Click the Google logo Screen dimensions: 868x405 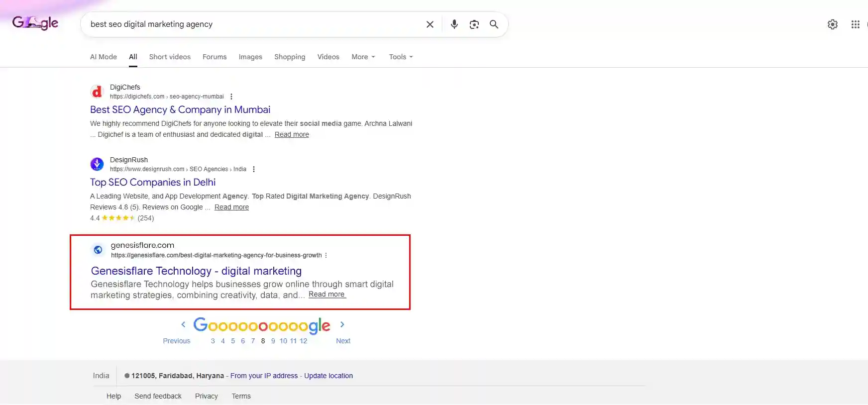coord(35,23)
